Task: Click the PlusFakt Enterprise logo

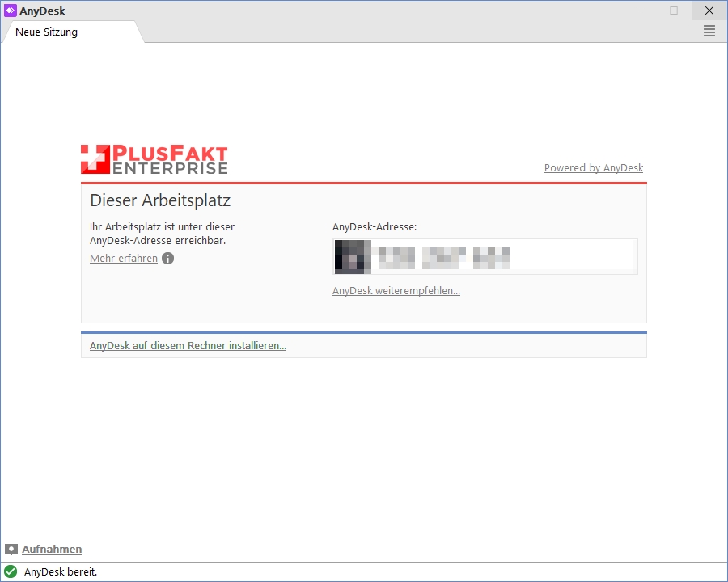Action: click(154, 159)
